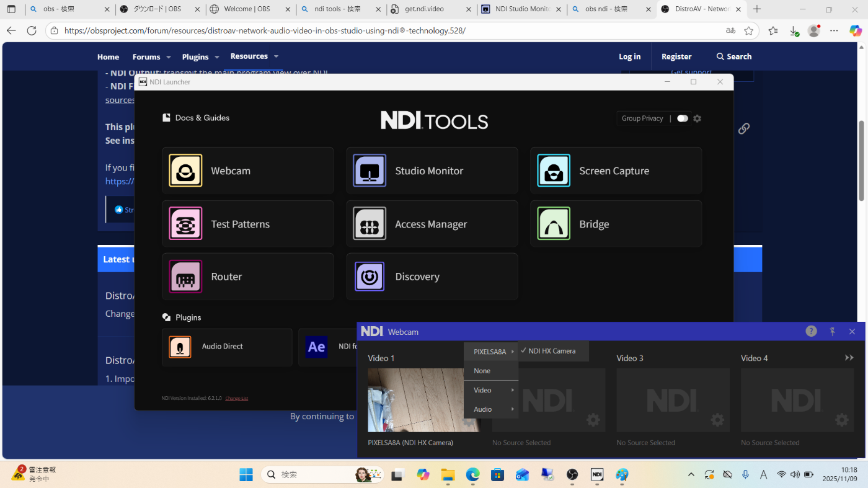Open a new browser tab
The width and height of the screenshot is (868, 488).
click(x=756, y=9)
